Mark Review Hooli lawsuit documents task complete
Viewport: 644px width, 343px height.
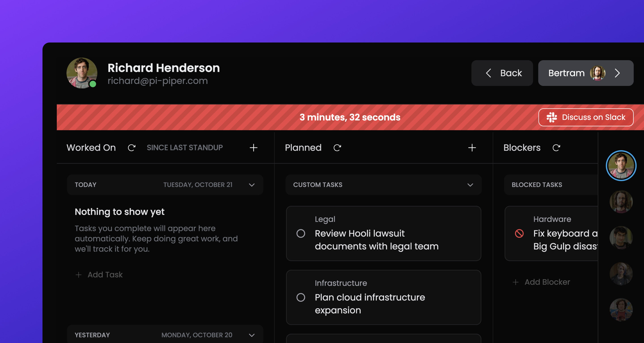coord(301,233)
